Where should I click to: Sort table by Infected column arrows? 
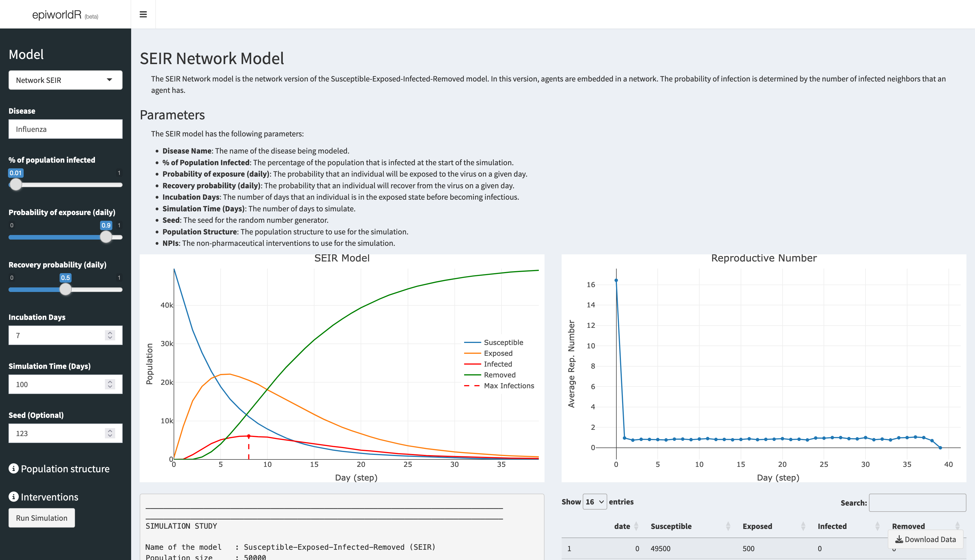(877, 526)
